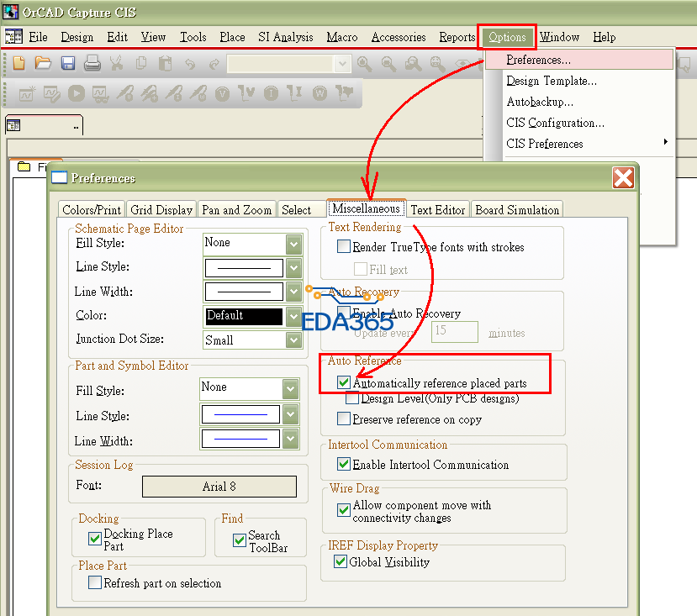Click the New document toolbar icon
This screenshot has width=697, height=616.
[19, 63]
